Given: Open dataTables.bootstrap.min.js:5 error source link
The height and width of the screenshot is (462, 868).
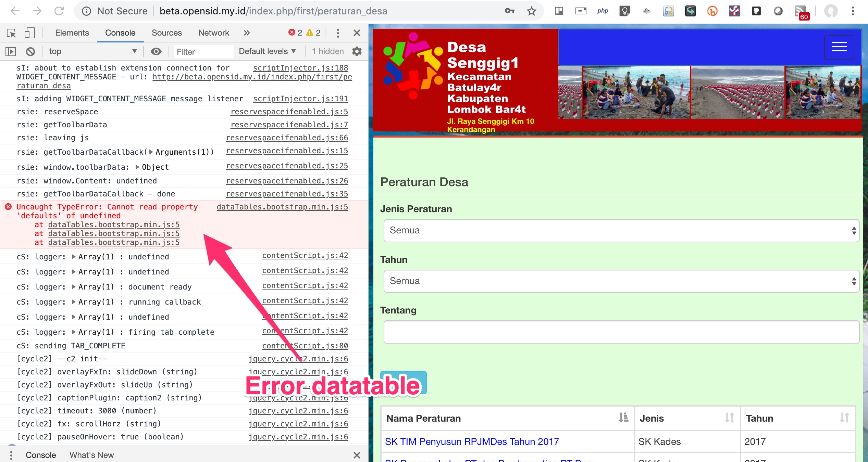Looking at the screenshot, I should point(282,207).
